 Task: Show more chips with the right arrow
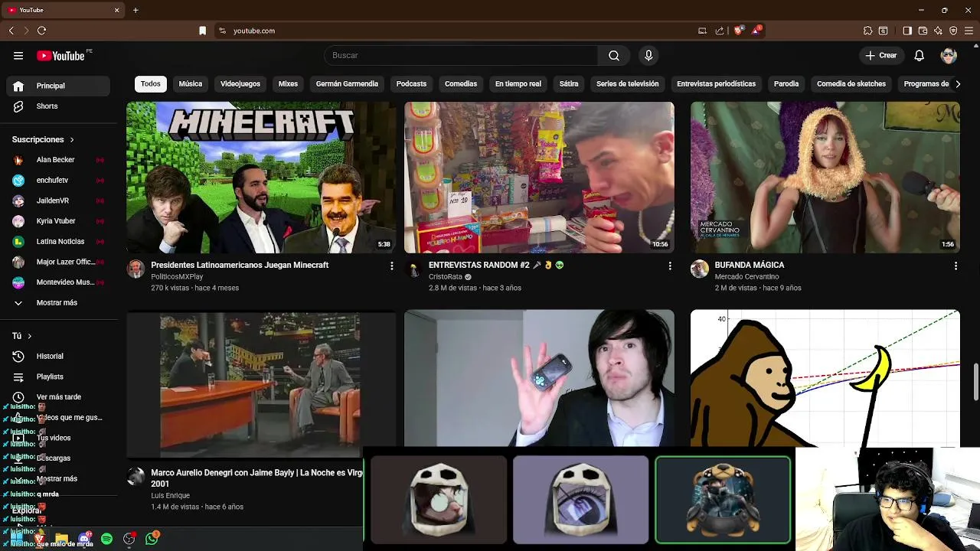[957, 84]
